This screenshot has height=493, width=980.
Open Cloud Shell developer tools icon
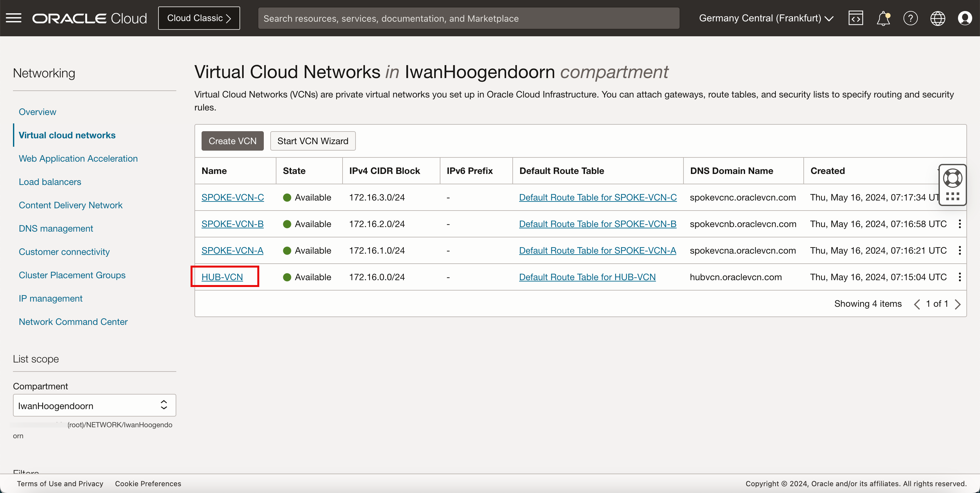856,18
